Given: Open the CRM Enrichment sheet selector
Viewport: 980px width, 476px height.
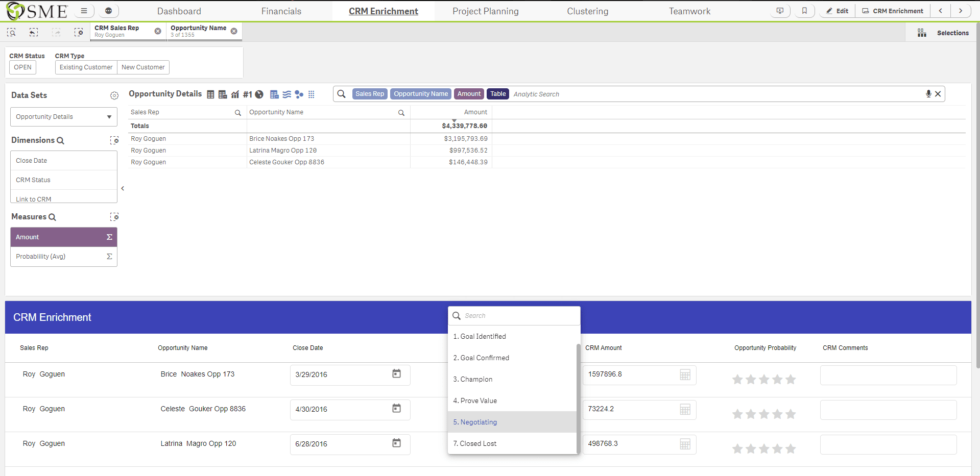Looking at the screenshot, I should (x=893, y=11).
